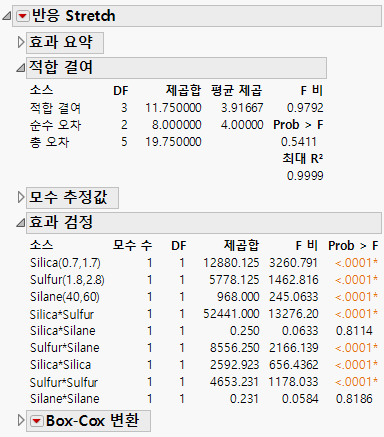Select the Sulfur*Silane effect row
This screenshot has height=437, width=384.
[x=204, y=348]
